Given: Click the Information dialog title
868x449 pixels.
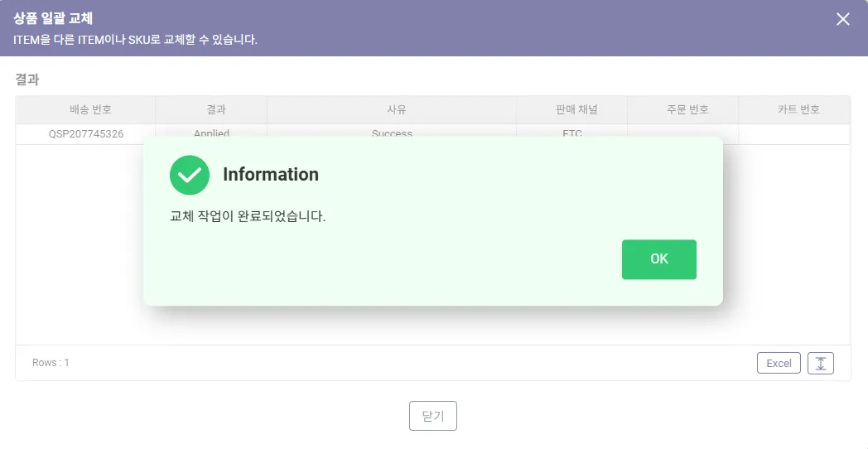Looking at the screenshot, I should 271,175.
